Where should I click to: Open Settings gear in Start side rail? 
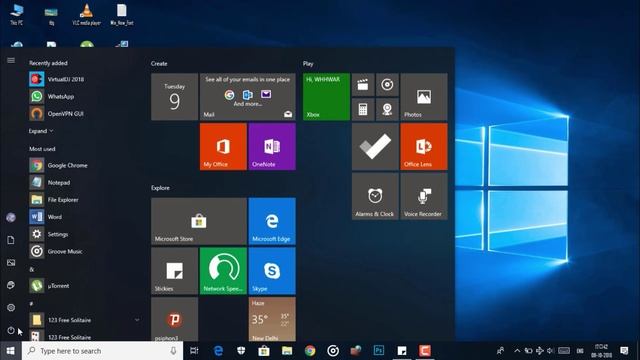11,308
